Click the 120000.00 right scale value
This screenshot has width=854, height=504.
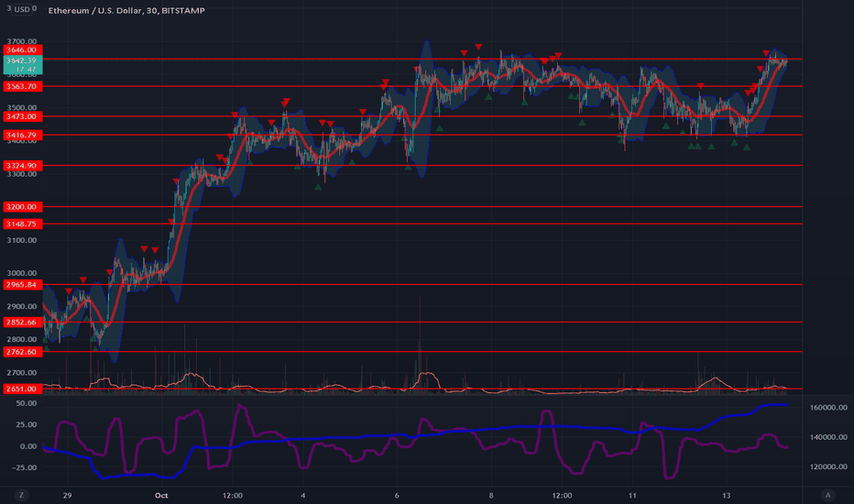point(828,466)
